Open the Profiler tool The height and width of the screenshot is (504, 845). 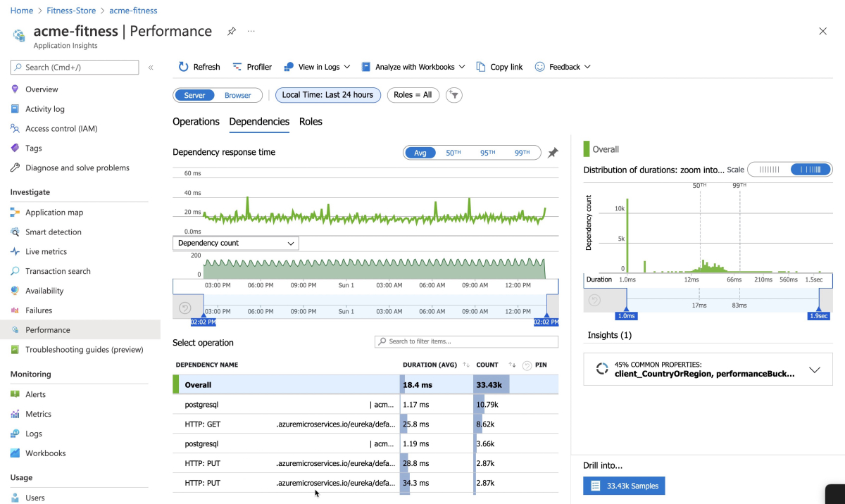tap(252, 67)
